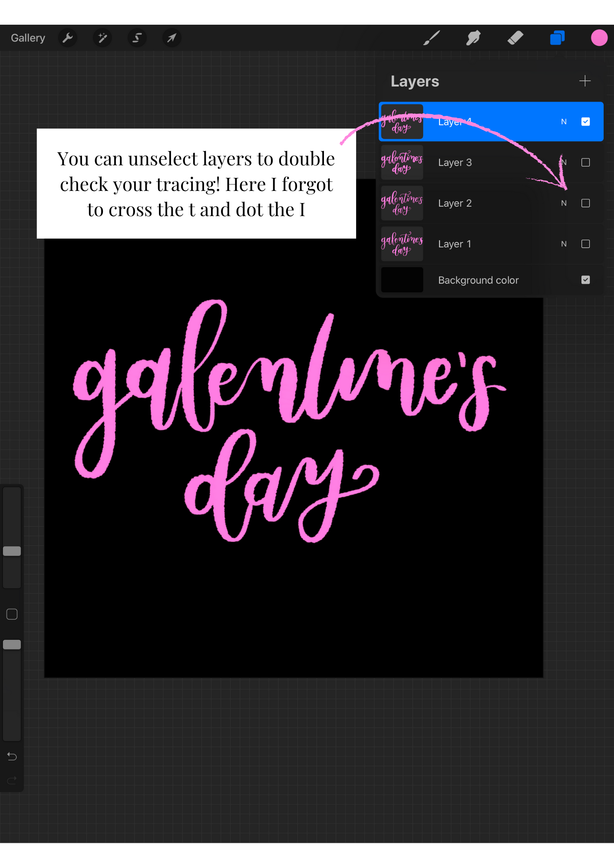Activate the Transform arrow tool
This screenshot has width=614, height=868.
click(172, 38)
